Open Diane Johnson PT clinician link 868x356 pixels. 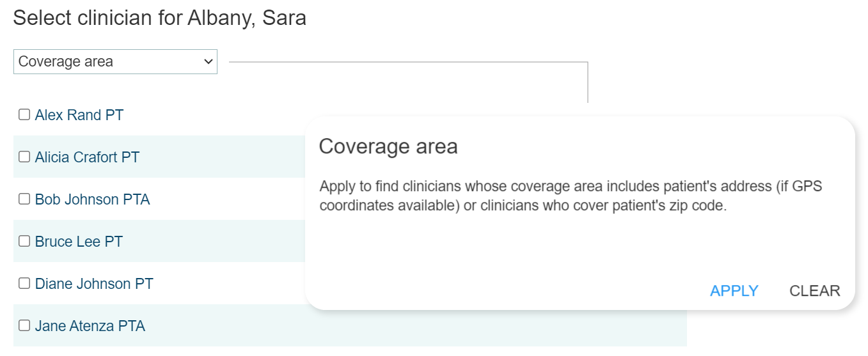click(94, 284)
